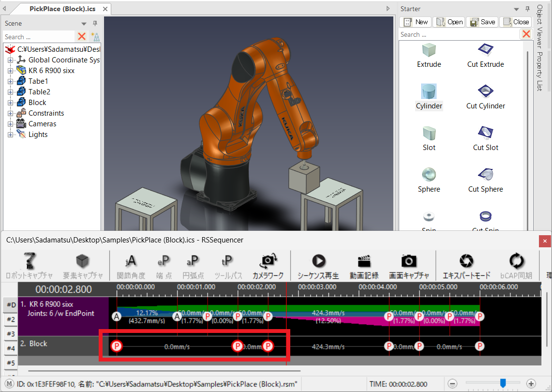Click the Open button in Starter
The height and width of the screenshot is (392, 552).
click(449, 22)
